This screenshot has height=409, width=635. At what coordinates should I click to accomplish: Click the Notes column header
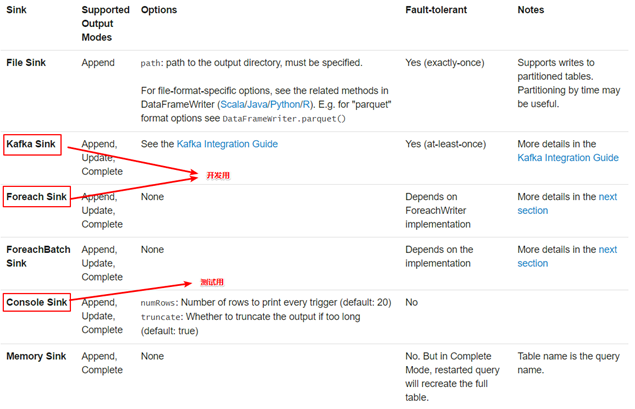(531, 10)
